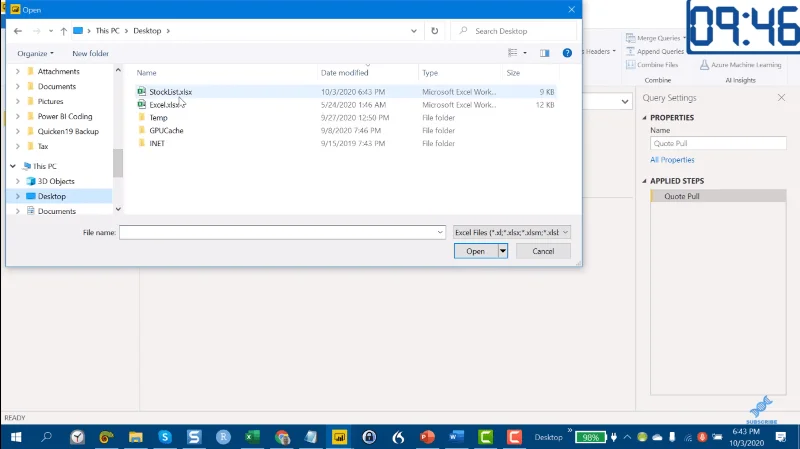Sort by Name column header

pyautogui.click(x=146, y=73)
